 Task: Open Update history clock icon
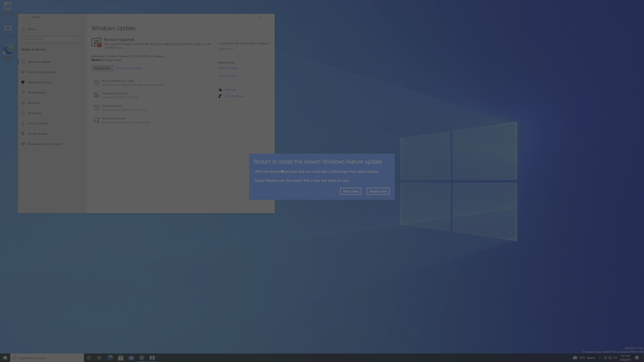click(96, 107)
